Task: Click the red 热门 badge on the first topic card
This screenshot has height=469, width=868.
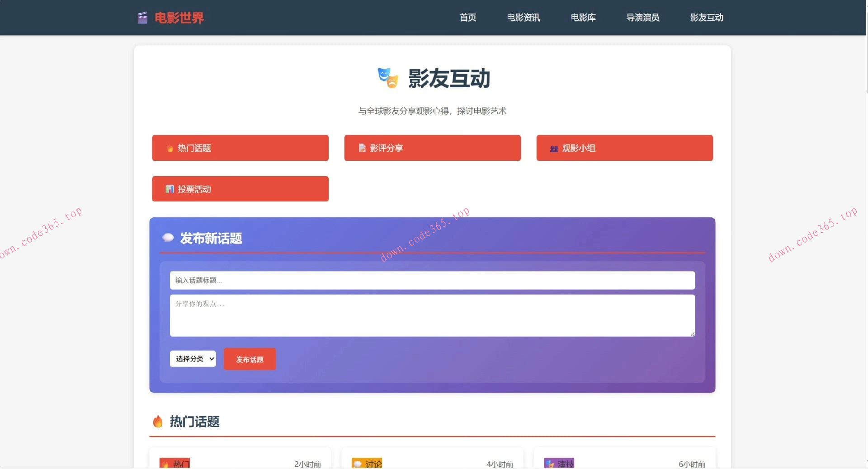Action: click(x=175, y=463)
